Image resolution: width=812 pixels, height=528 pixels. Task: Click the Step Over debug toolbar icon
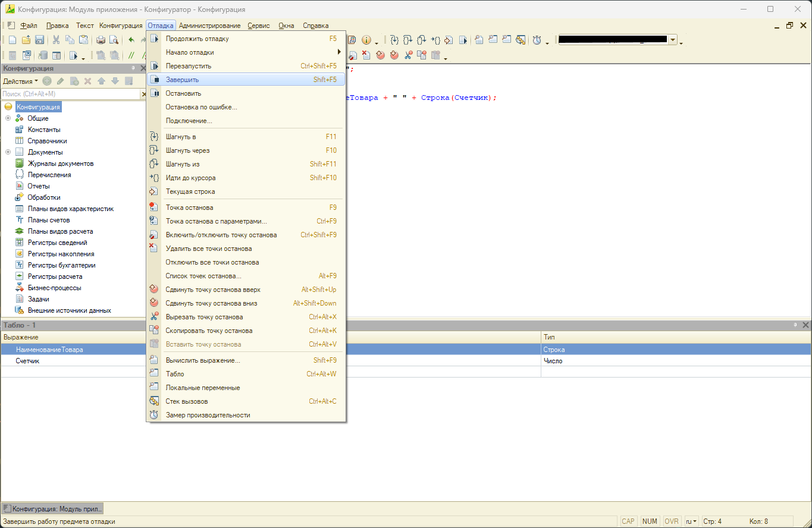[x=407, y=40]
